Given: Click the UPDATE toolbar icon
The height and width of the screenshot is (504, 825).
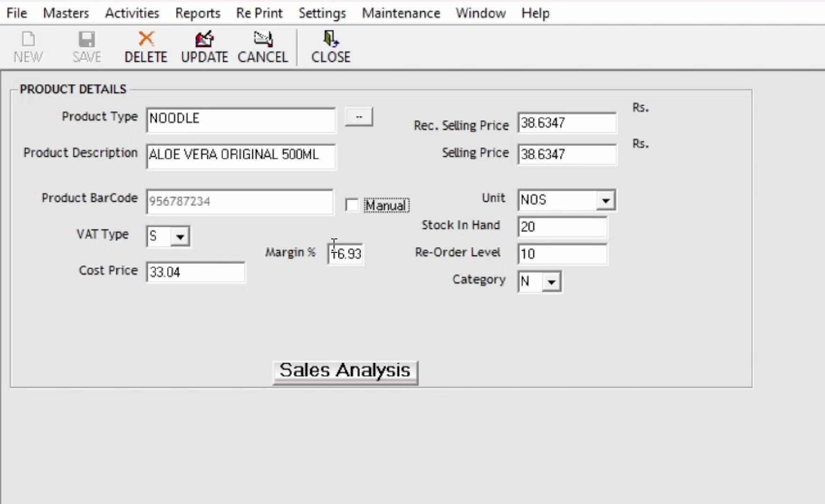Looking at the screenshot, I should click(x=204, y=39).
